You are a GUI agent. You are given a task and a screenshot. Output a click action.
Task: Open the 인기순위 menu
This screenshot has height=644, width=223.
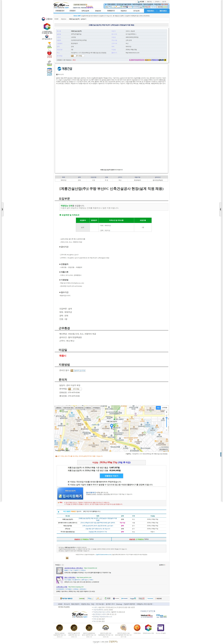click(x=136, y=11)
